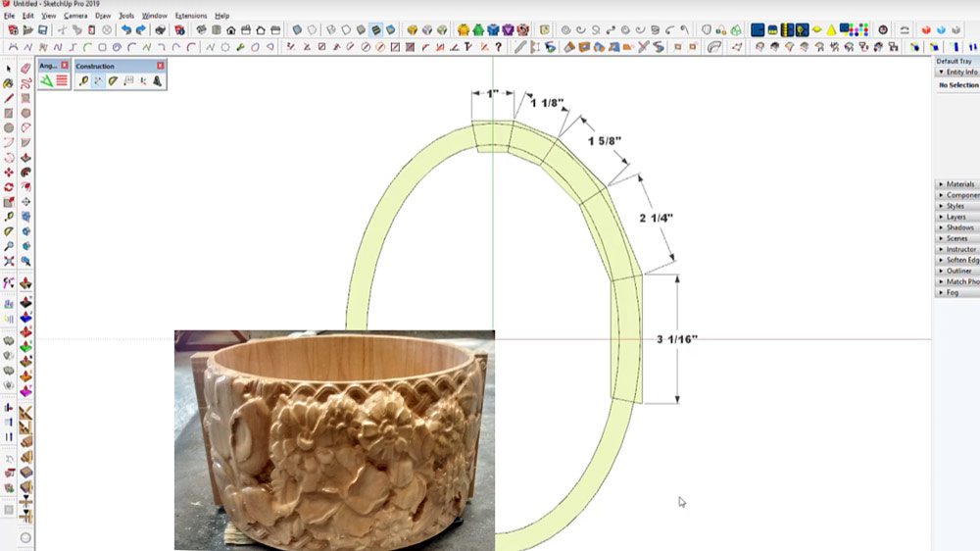Click the question mark help icon
The image size is (980, 551).
pos(498,47)
